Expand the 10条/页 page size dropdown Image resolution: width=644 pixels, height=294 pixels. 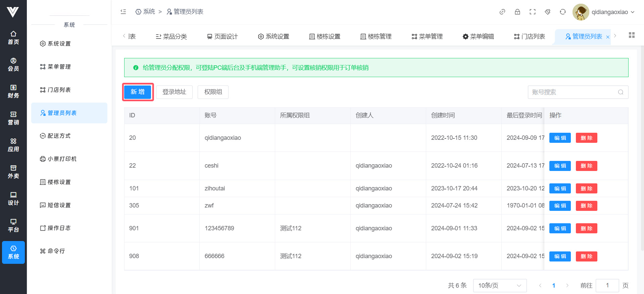500,285
